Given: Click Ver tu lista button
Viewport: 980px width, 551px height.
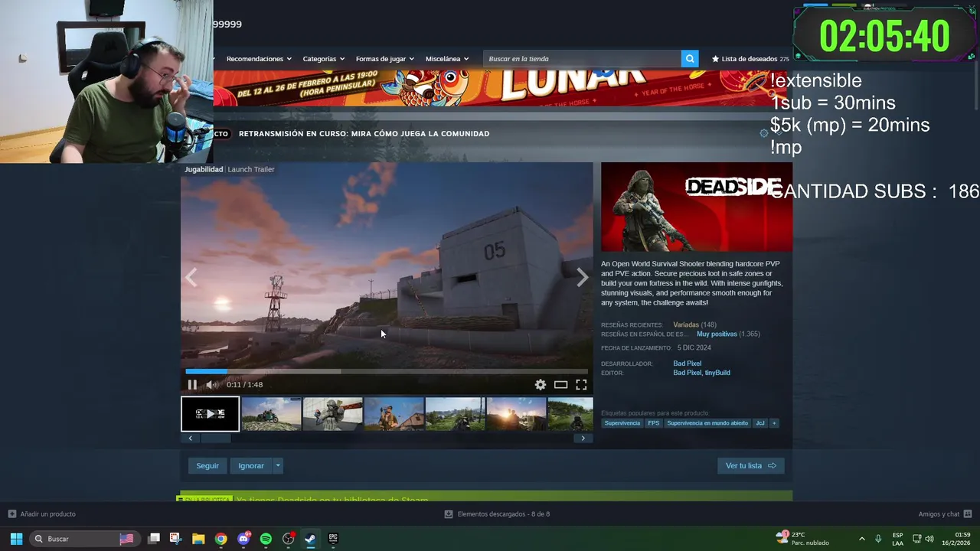Looking at the screenshot, I should [750, 465].
